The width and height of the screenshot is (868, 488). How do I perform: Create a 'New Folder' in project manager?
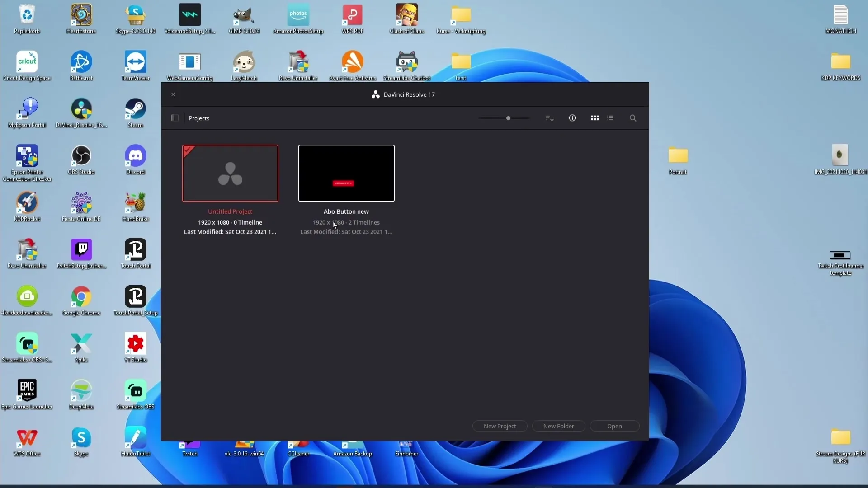559,426
